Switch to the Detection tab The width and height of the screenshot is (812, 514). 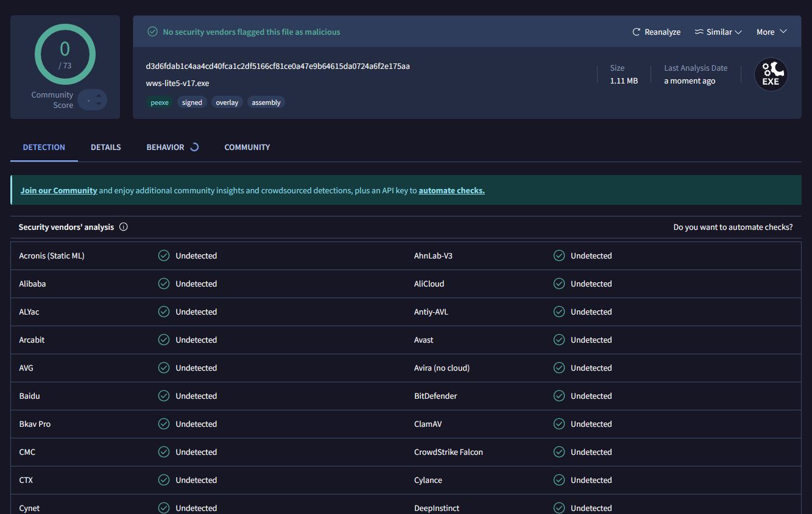pos(44,147)
